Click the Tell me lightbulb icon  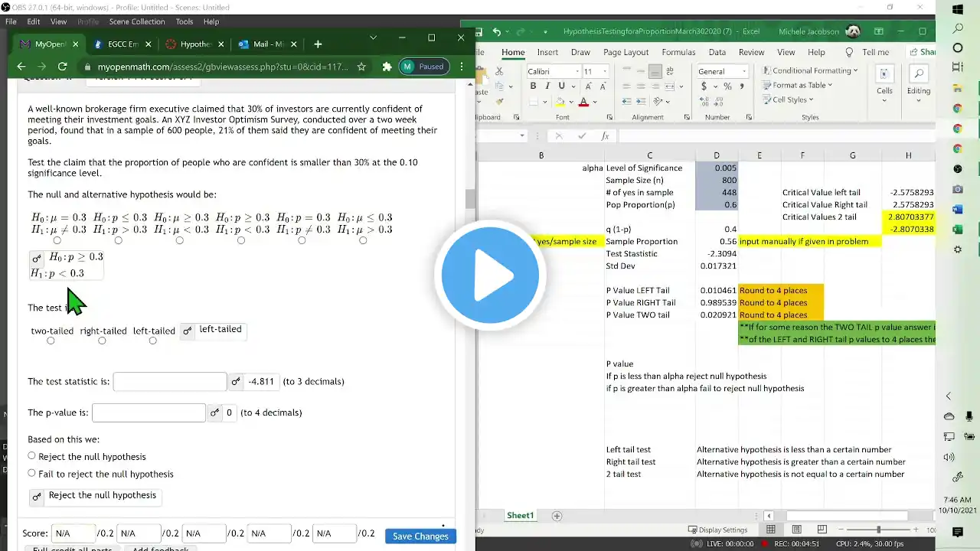pyautogui.click(x=849, y=53)
